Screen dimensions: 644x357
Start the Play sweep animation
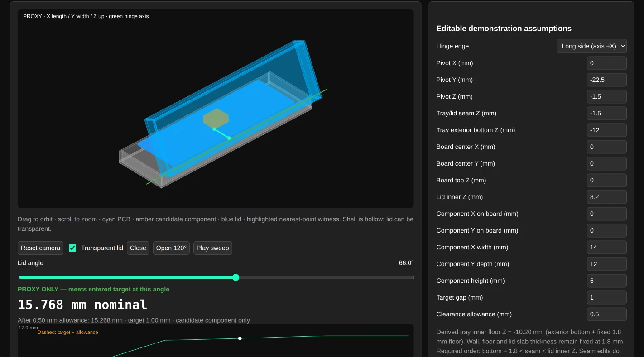212,248
